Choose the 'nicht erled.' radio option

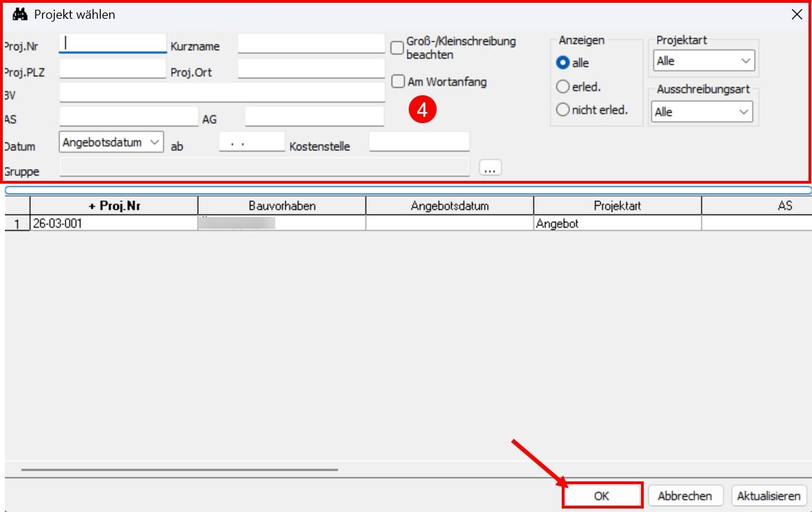tap(562, 110)
